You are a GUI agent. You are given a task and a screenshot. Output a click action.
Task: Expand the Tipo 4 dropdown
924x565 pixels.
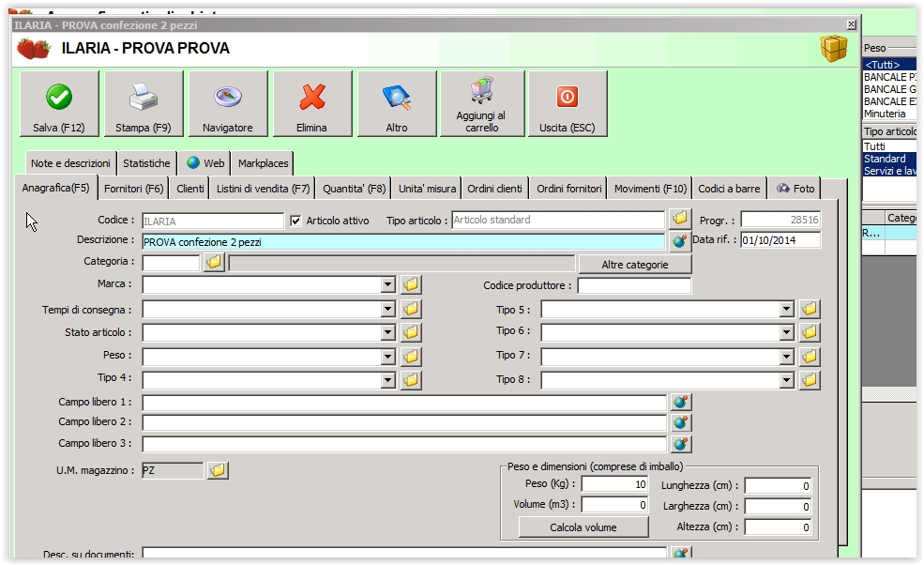387,380
